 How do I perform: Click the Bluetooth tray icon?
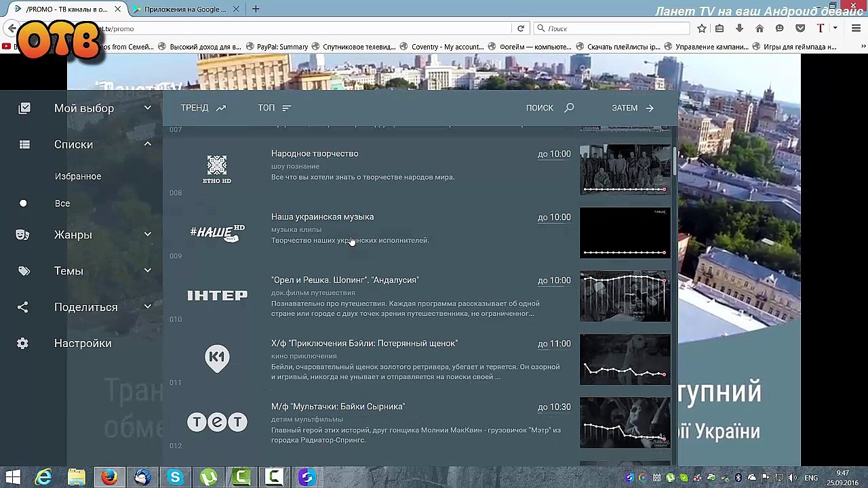pyautogui.click(x=738, y=478)
